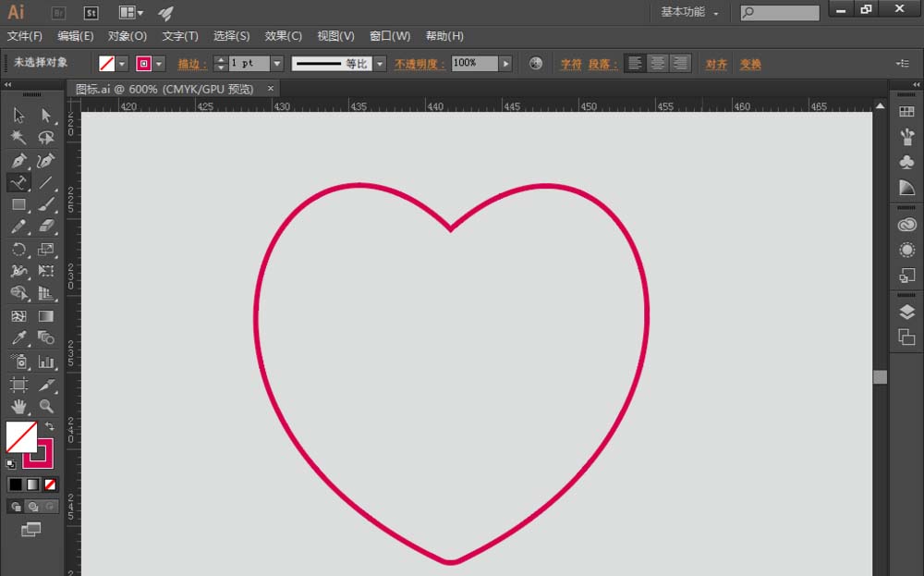Launch Adobe Bridge from the Br icon

click(x=58, y=12)
